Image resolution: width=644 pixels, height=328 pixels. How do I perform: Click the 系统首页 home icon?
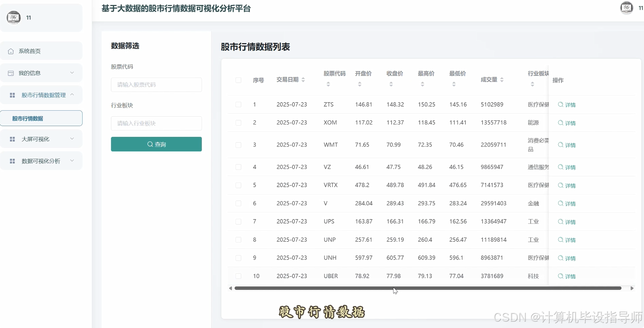[11, 51]
